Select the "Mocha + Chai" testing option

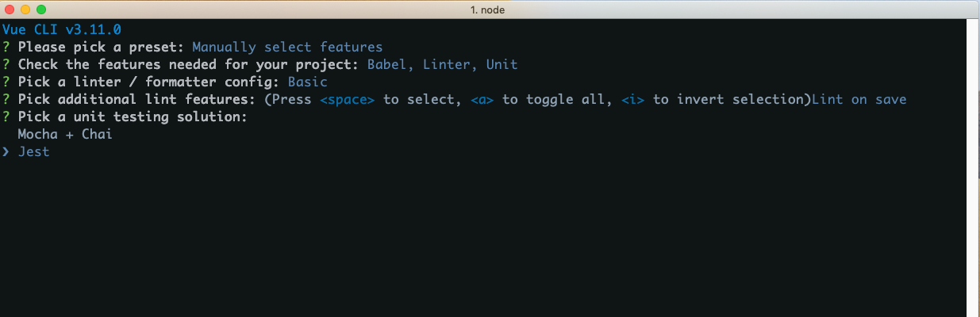click(x=65, y=135)
